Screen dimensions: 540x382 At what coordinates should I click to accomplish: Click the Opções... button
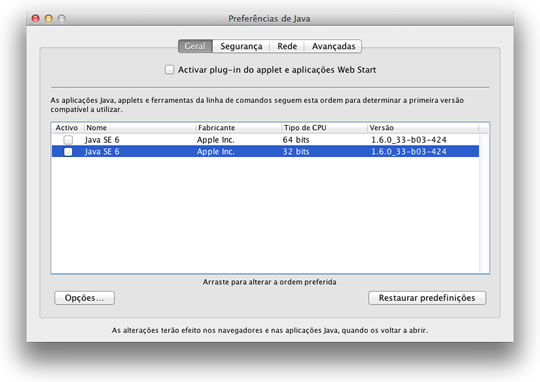coord(84,298)
